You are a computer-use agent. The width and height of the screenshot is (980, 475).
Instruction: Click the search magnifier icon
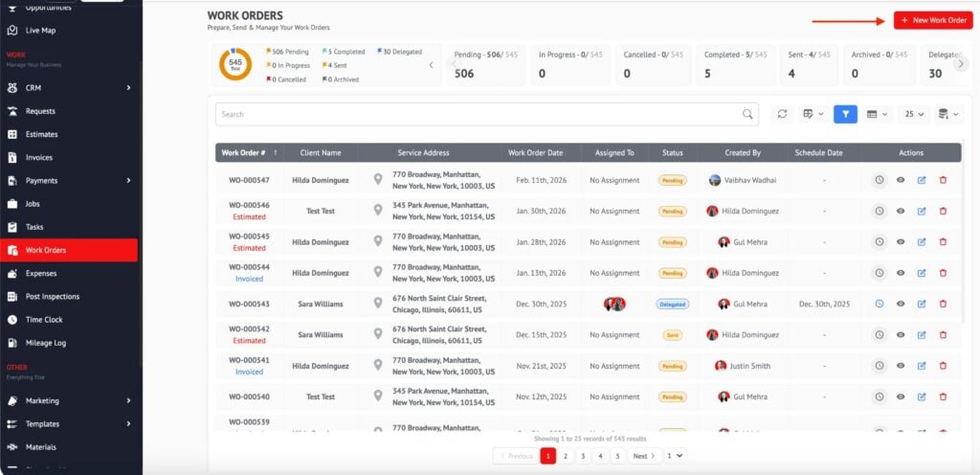747,114
